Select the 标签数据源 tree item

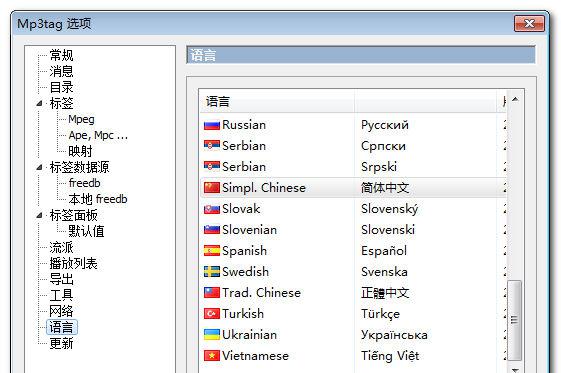pyautogui.click(x=79, y=167)
